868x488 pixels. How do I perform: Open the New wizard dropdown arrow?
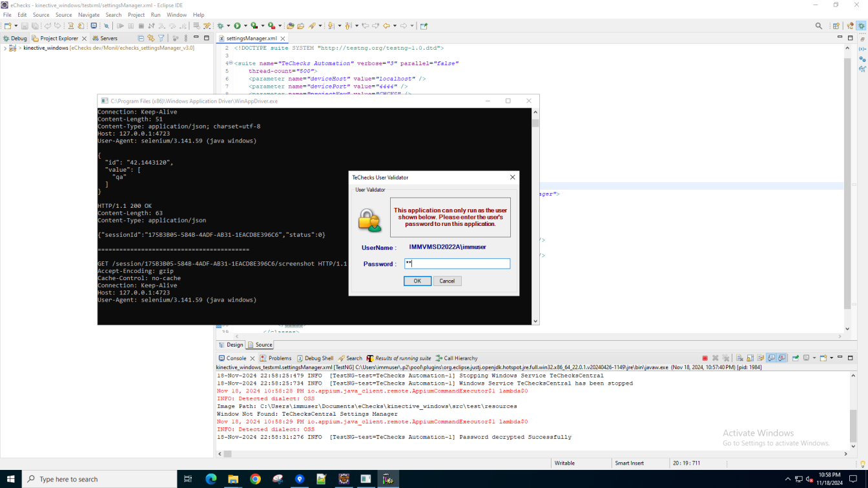15,26
